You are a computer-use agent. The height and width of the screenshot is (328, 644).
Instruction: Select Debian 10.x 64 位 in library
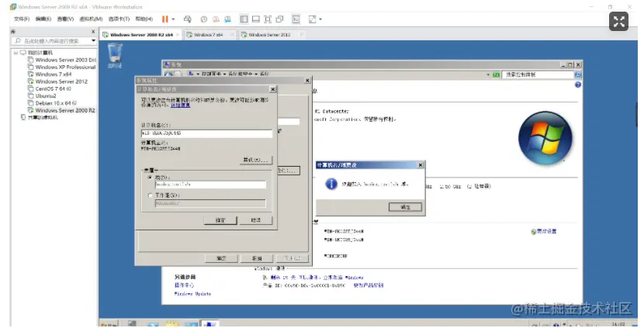point(53,103)
